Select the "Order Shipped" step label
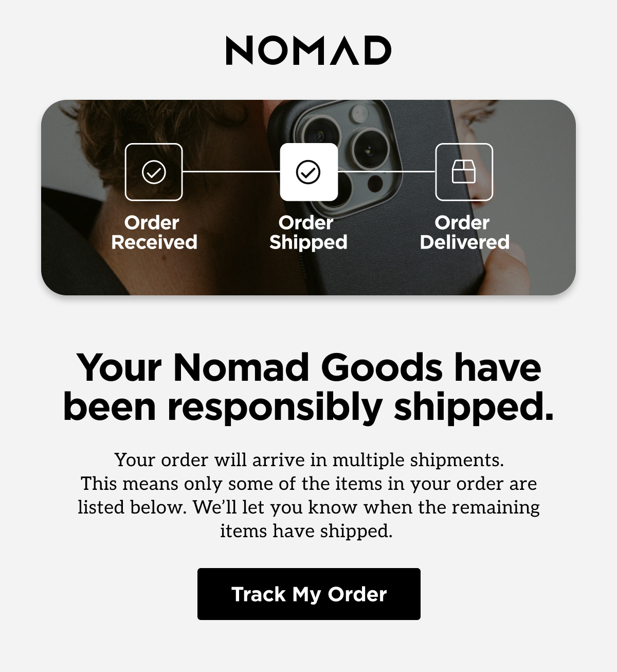The height and width of the screenshot is (672, 617). pos(308,233)
